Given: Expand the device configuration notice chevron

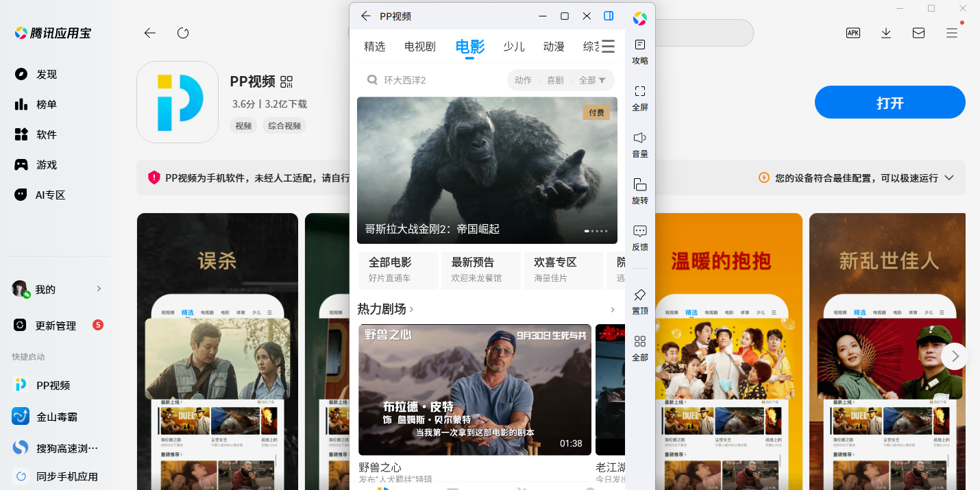Looking at the screenshot, I should [949, 177].
